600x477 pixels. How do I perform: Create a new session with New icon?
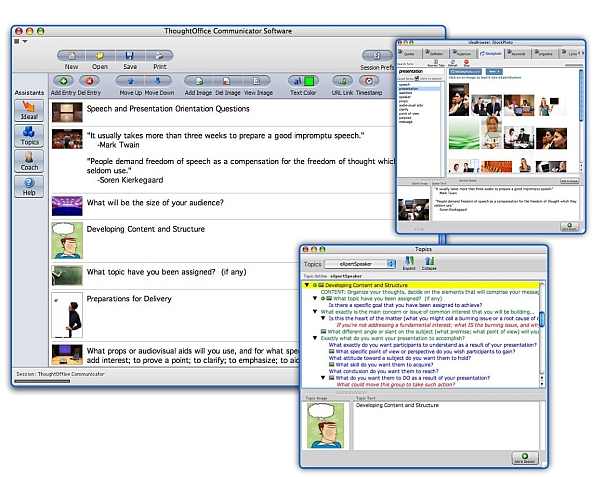pyautogui.click(x=71, y=56)
